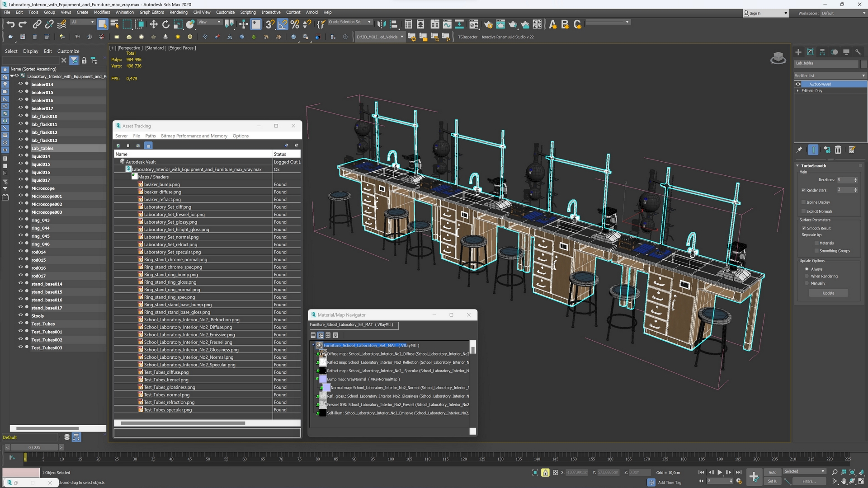Image resolution: width=868 pixels, height=488 pixels.
Task: Open the Utilities wrench panel icon
Action: click(858, 52)
